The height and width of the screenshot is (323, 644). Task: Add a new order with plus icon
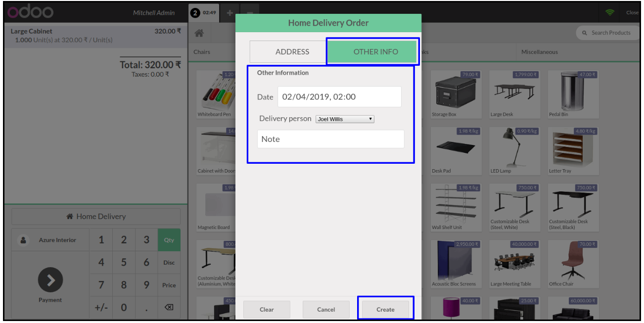(x=230, y=12)
